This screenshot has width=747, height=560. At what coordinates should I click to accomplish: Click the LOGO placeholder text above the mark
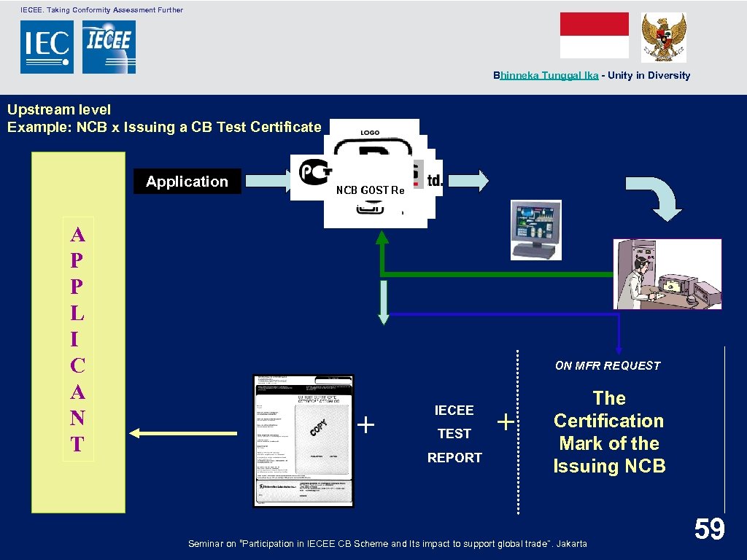pyautogui.click(x=370, y=133)
